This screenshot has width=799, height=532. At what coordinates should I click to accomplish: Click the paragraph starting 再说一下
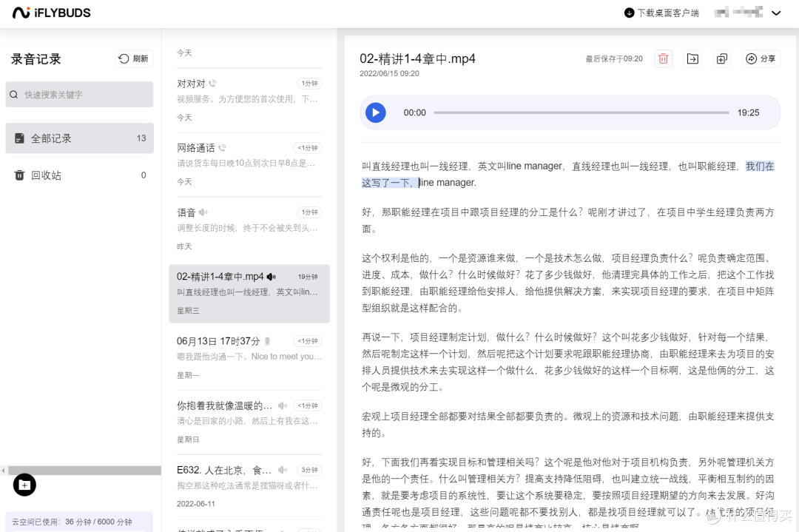pyautogui.click(x=567, y=362)
